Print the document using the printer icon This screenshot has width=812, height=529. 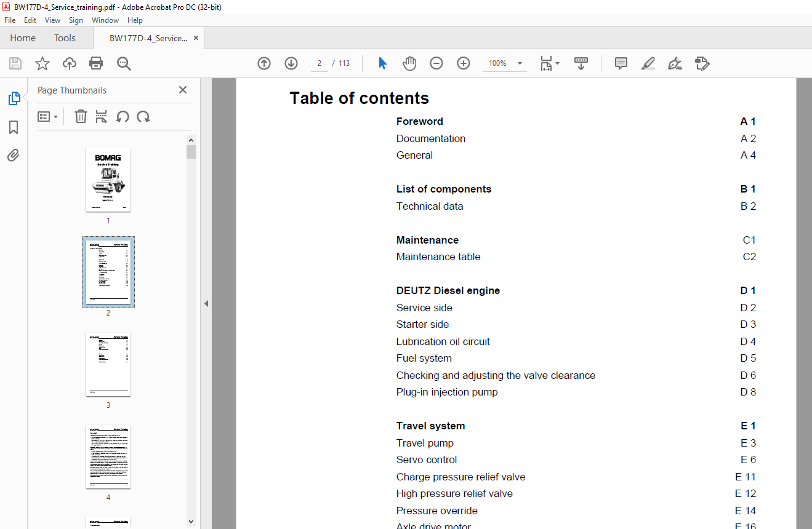(96, 63)
